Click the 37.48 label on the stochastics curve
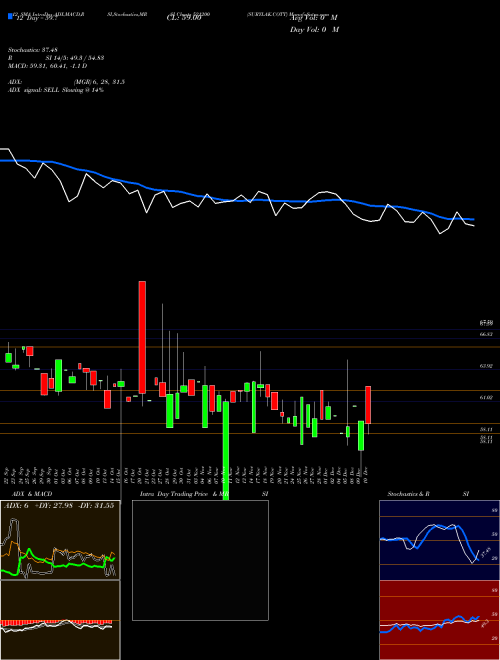 point(485,552)
